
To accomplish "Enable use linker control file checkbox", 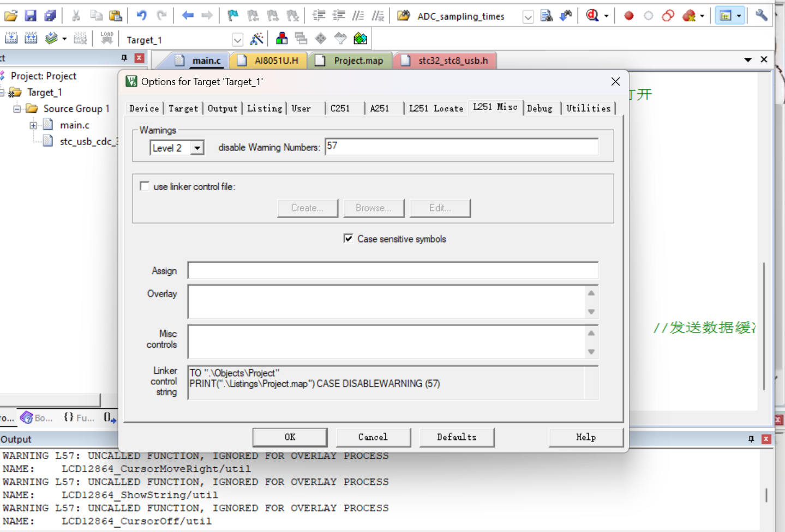I will click(145, 186).
